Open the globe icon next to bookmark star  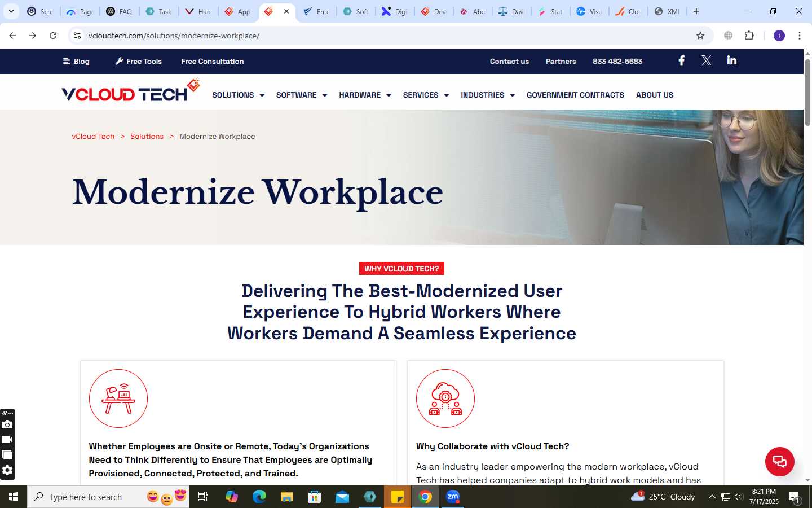(x=729, y=36)
